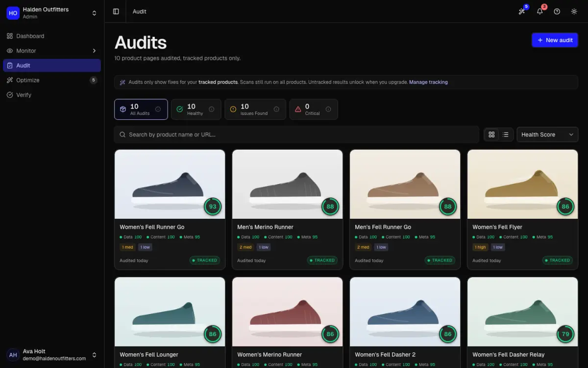The image size is (588, 368).
Task: Open Women's Merino Runner shoe image
Action: click(288, 312)
